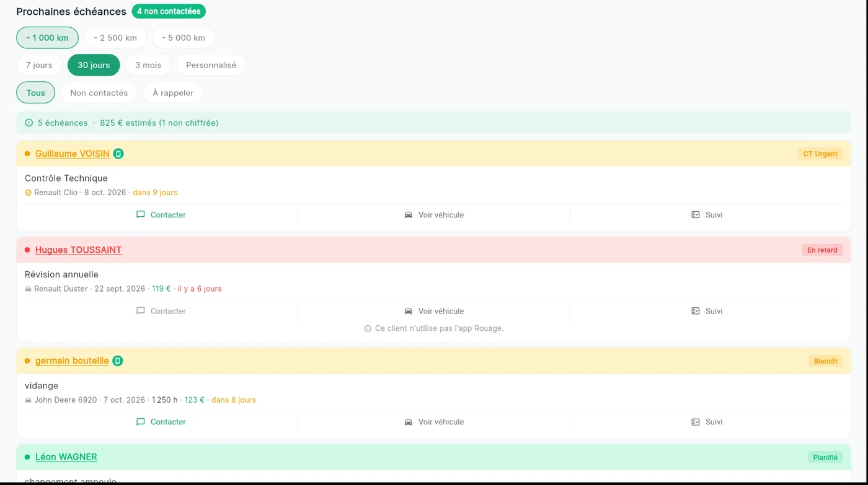Image resolution: width=868 pixels, height=485 pixels.
Task: Show Tous contact statuses
Action: [36, 93]
